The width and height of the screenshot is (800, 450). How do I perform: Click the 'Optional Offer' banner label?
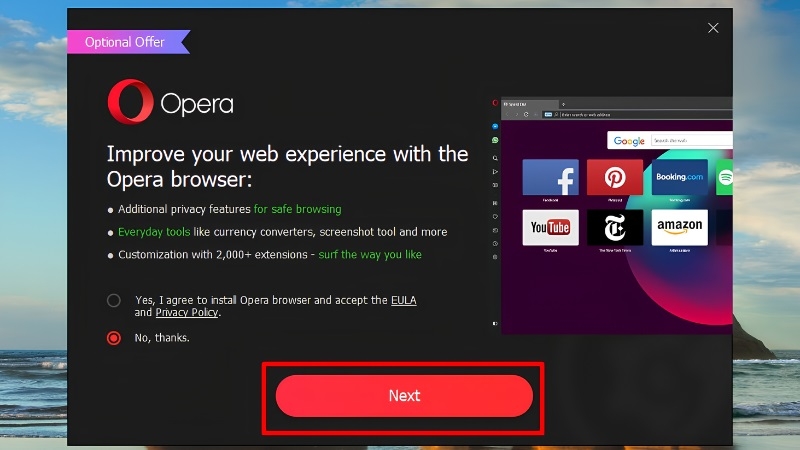[125, 42]
